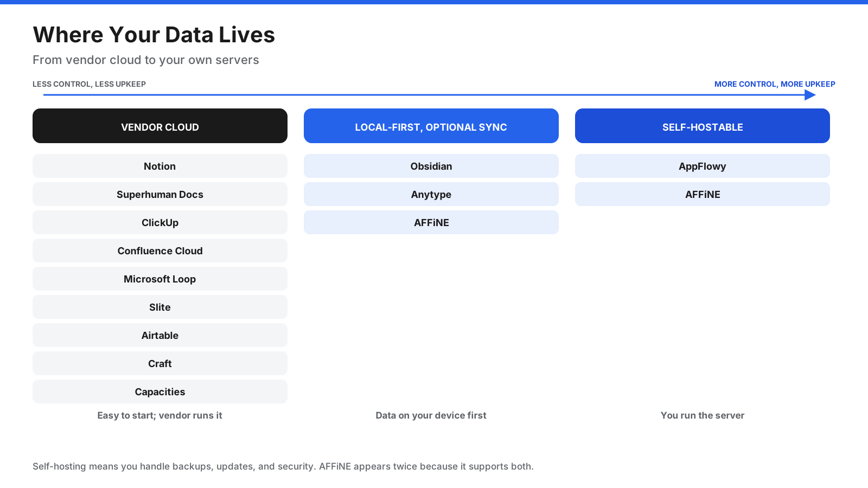The height and width of the screenshot is (488, 868).
Task: Click the self-hosting footnote text
Action: click(283, 466)
